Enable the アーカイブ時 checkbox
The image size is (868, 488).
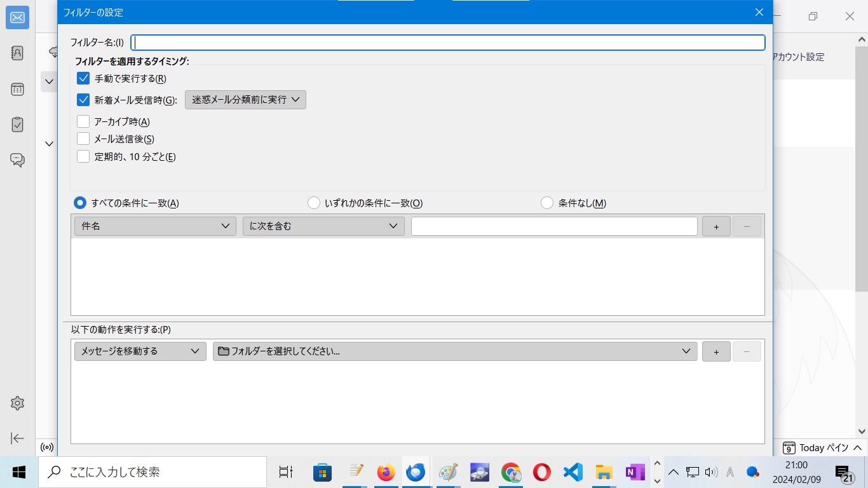83,121
